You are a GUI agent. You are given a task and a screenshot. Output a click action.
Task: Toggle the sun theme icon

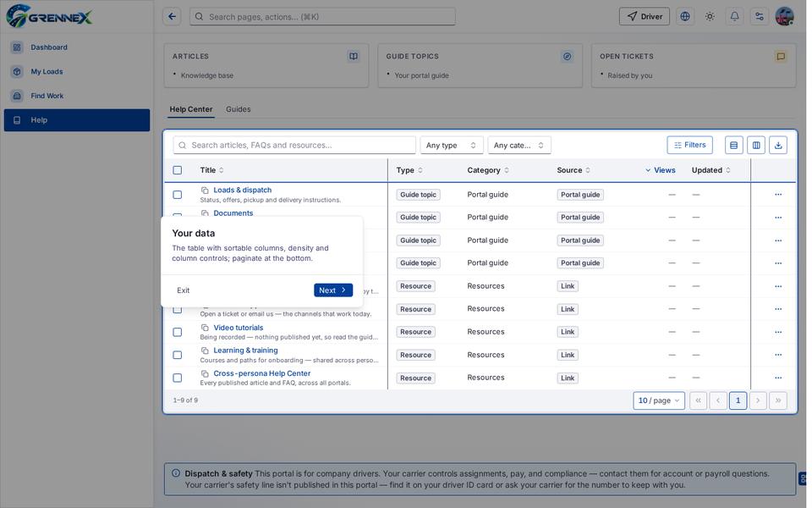710,17
